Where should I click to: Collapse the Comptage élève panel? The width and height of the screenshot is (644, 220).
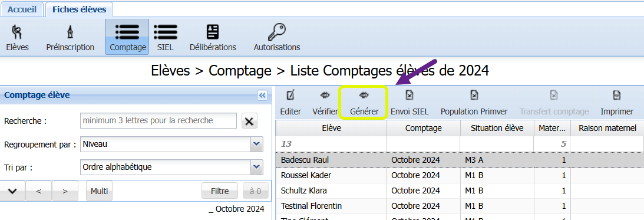pyautogui.click(x=262, y=96)
